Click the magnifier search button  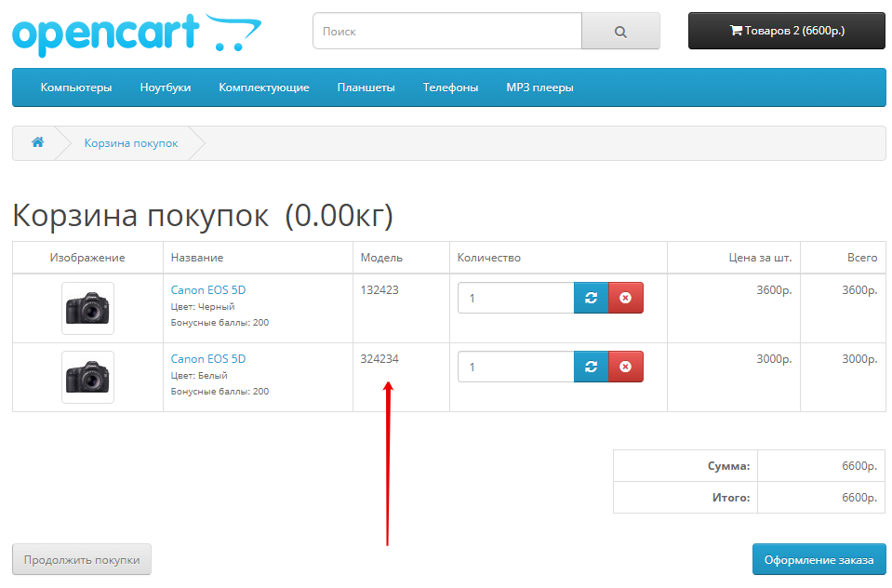620,31
